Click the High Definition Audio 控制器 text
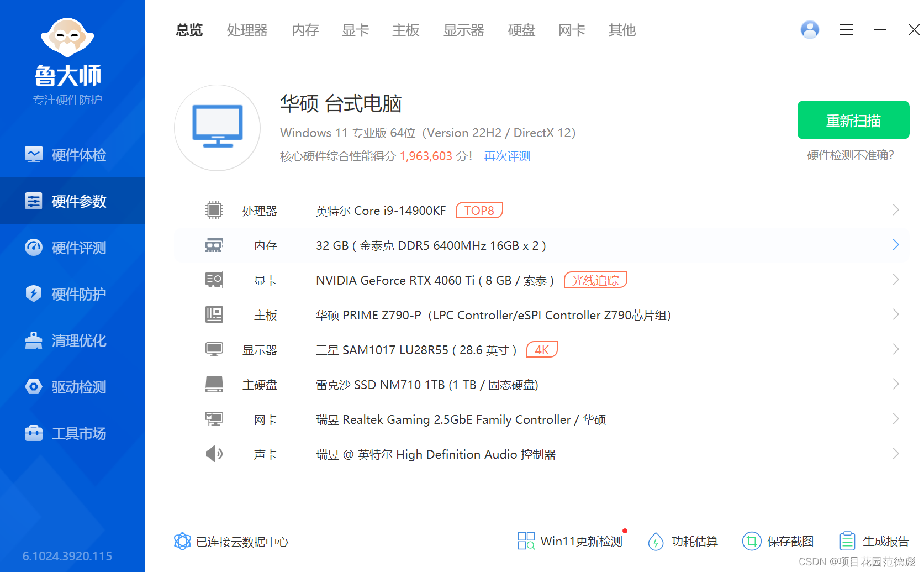 [x=436, y=455]
